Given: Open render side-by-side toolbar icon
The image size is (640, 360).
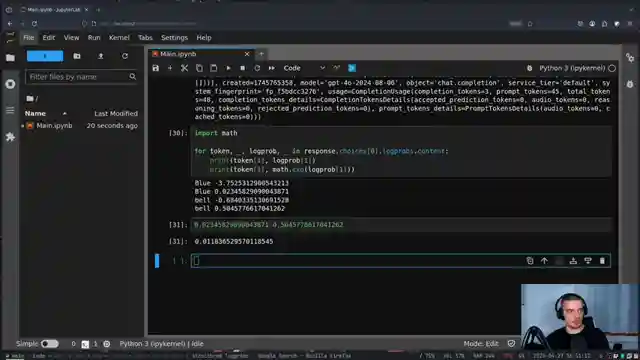Looking at the screenshot, I should coord(352,68).
